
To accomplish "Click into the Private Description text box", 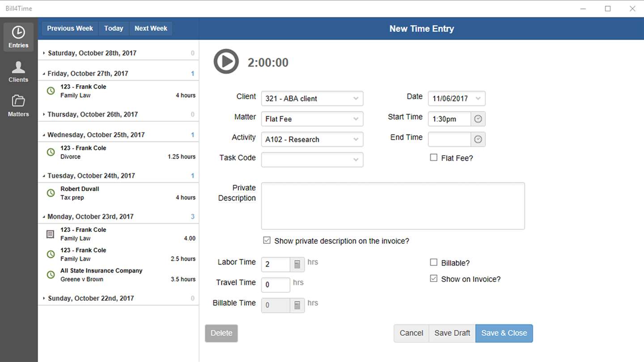I will (393, 206).
